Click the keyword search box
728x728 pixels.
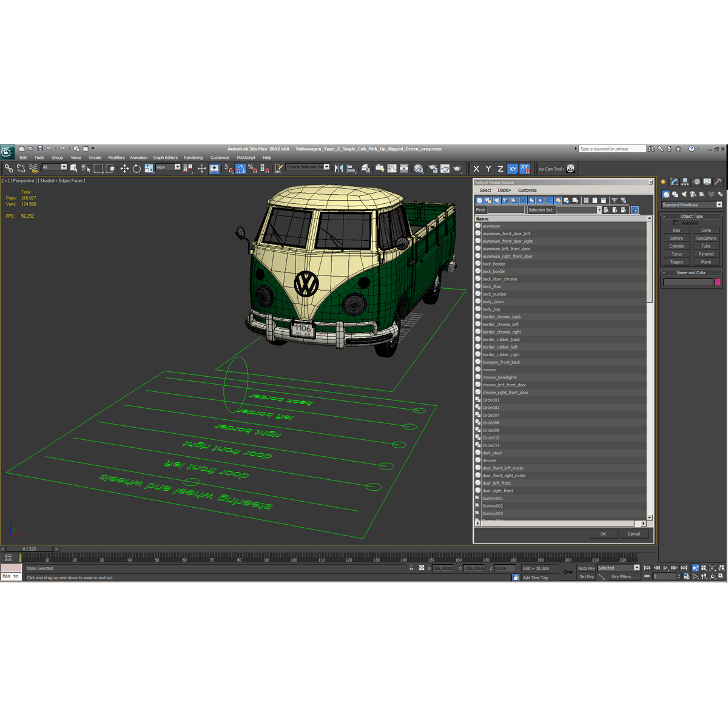612,149
